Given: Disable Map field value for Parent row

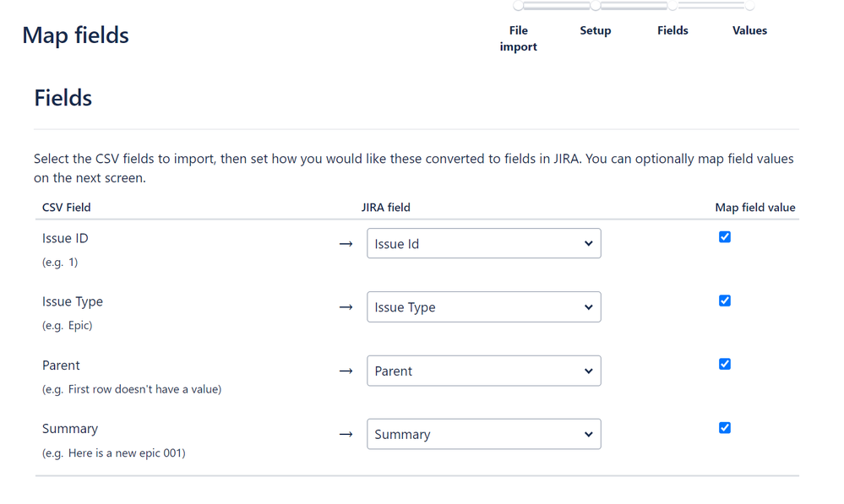Looking at the screenshot, I should (x=724, y=364).
